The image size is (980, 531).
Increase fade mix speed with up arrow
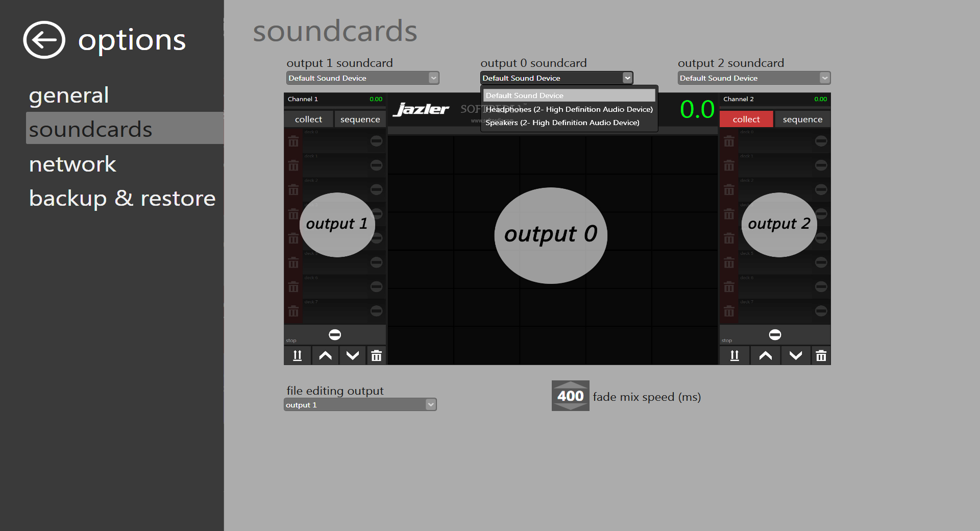tap(570, 384)
